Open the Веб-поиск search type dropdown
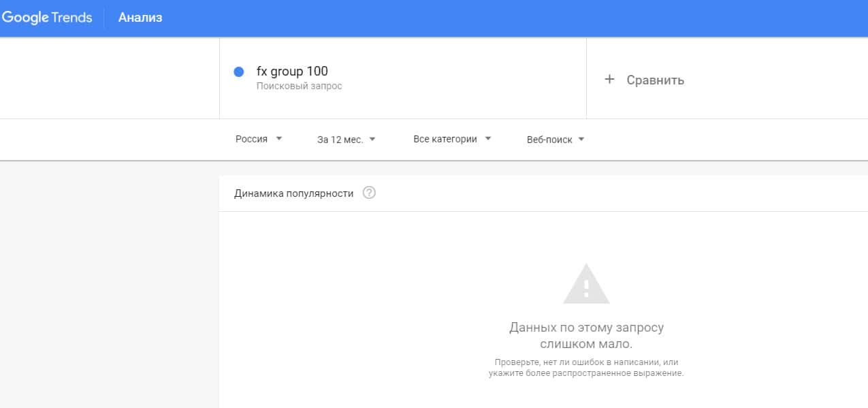Screen dimensions: 868x408 tap(549, 140)
